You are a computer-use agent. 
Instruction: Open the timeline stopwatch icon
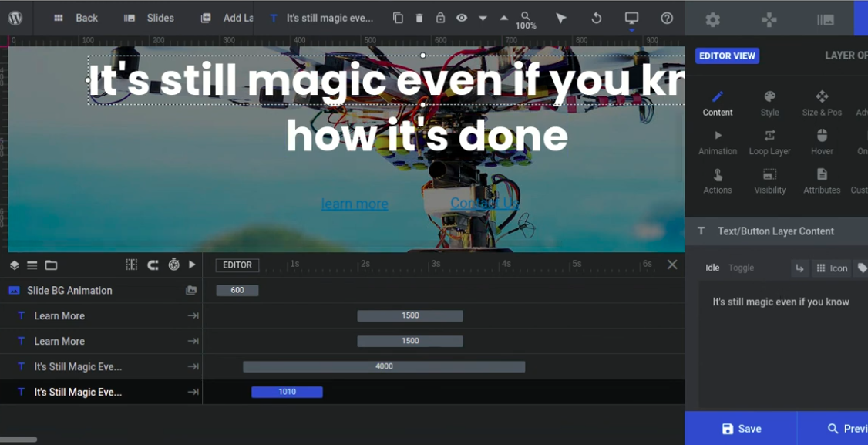(x=174, y=265)
